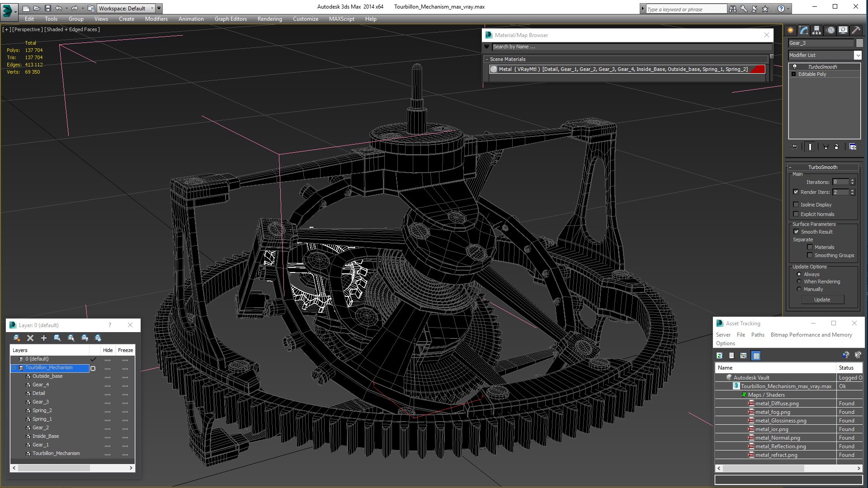Open the Display command panel tab
The height and width of the screenshot is (488, 868).
pos(843,30)
